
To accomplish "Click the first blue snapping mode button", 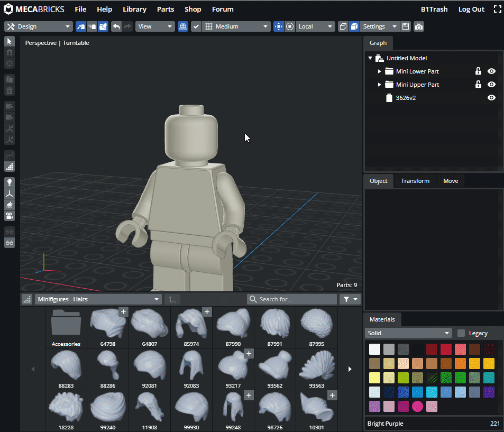I will pyautogui.click(x=81, y=26).
